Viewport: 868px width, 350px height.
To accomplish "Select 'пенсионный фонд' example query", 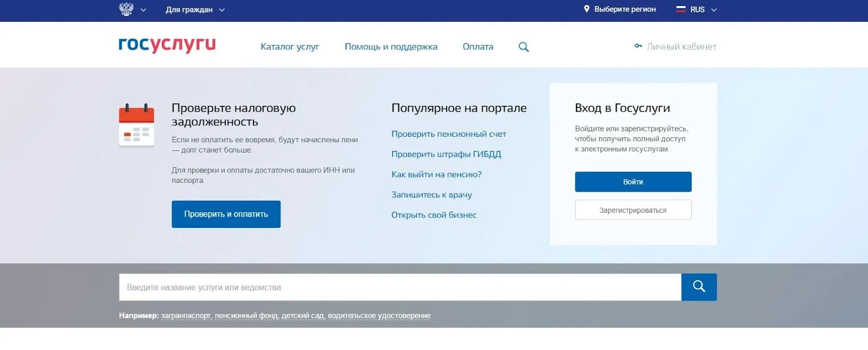I will [x=246, y=316].
